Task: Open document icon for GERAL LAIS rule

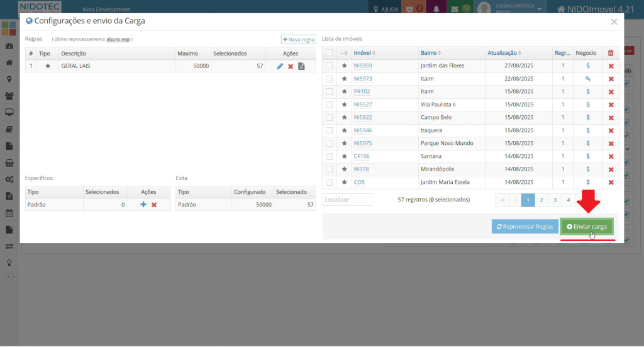Action: [301, 66]
